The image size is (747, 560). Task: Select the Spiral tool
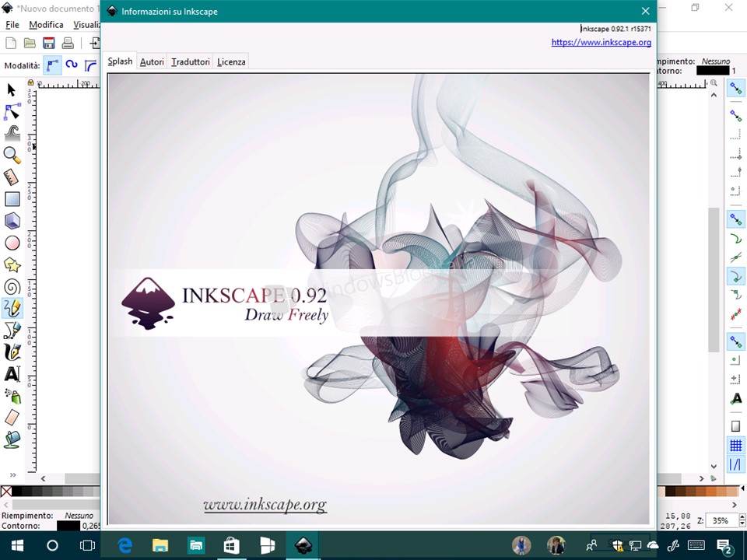pos(12,287)
